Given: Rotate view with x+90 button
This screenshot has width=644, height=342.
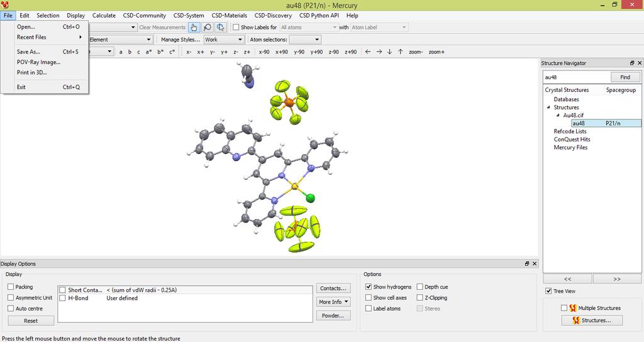Looking at the screenshot, I should tap(281, 52).
